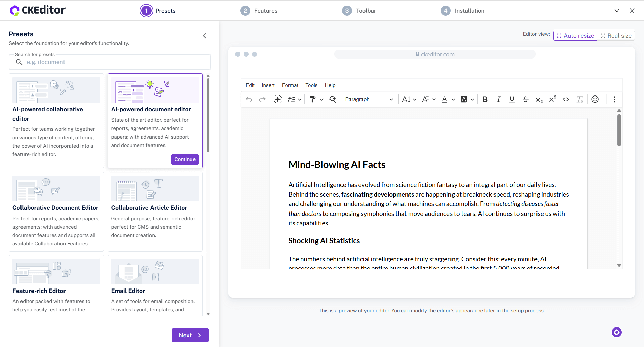Insert an emoji with the smiley icon
Image resolution: width=644 pixels, height=347 pixels.
click(x=595, y=99)
